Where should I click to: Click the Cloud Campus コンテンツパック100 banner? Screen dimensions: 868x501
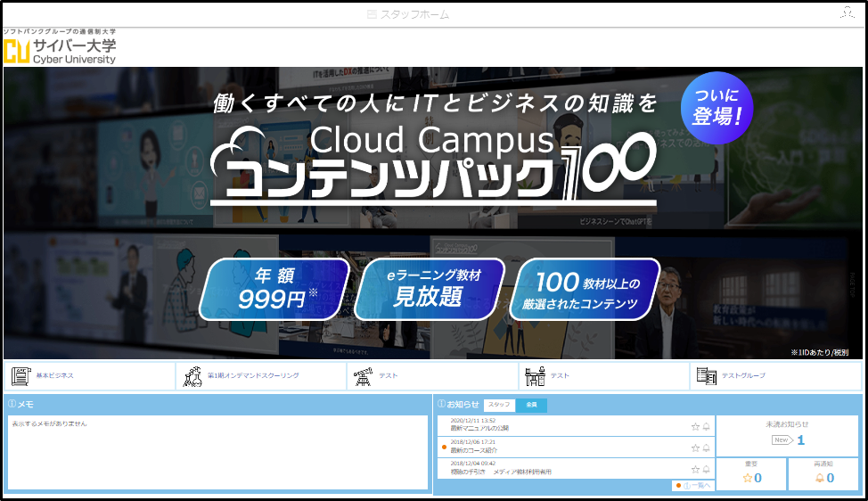tap(433, 213)
